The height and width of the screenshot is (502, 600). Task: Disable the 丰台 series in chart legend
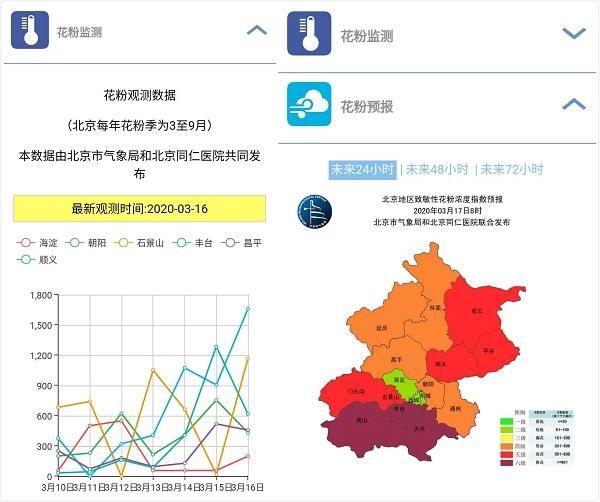[x=195, y=243]
